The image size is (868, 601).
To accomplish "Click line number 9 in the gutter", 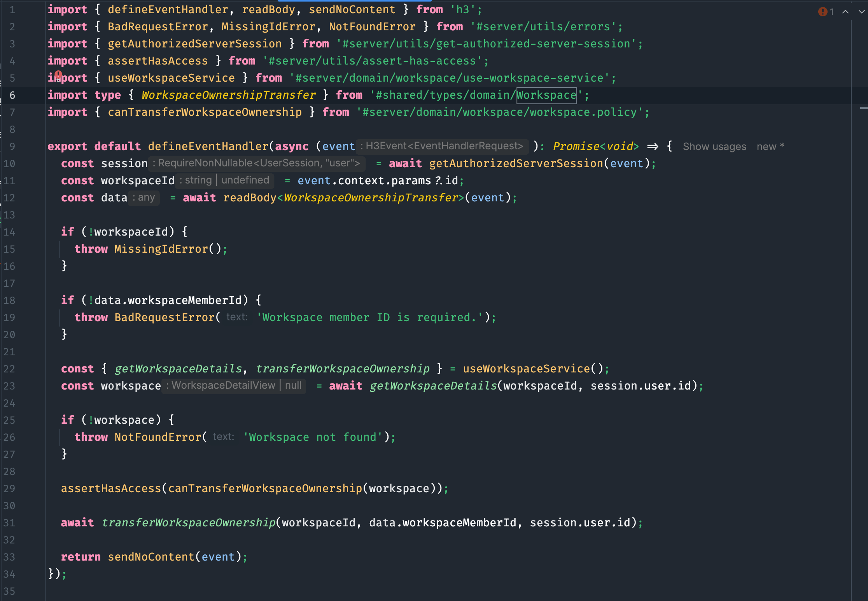I will coord(12,147).
